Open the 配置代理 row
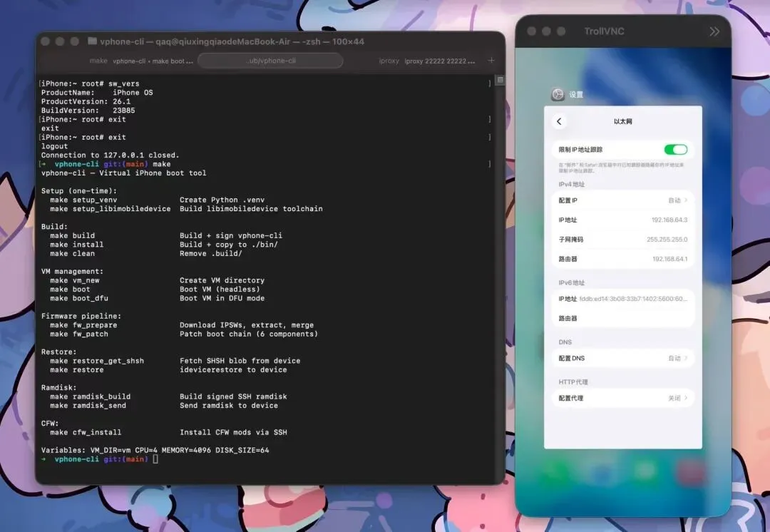Screen dimensions: 770x532 [622, 398]
